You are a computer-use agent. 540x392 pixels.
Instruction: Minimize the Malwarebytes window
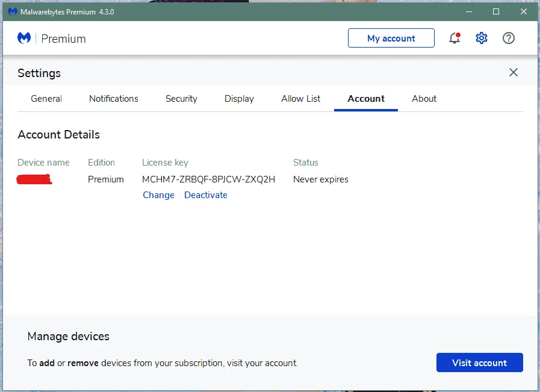tap(469, 11)
